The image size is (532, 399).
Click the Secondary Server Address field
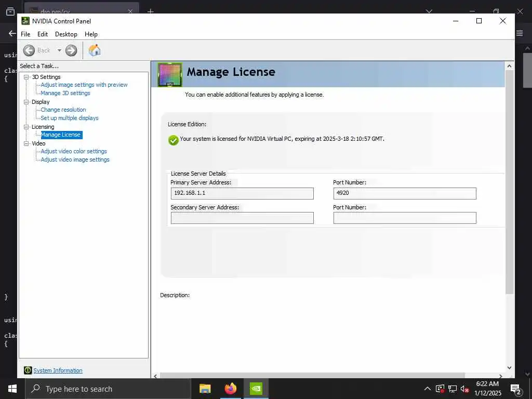[x=242, y=218]
